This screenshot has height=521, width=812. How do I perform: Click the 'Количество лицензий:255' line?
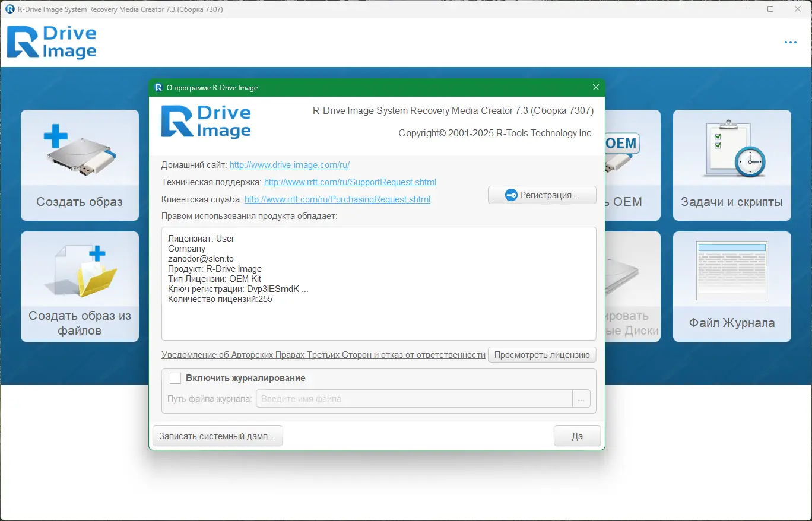tap(220, 299)
